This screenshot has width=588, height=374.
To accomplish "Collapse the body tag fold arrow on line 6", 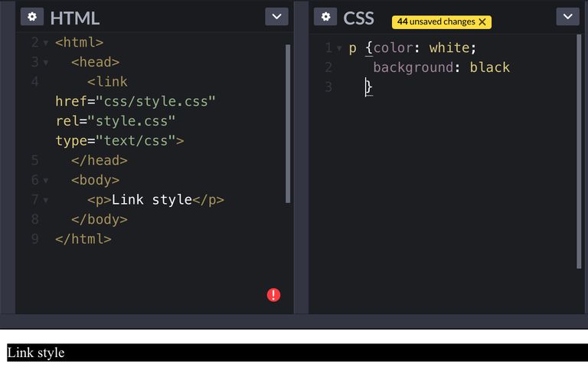I will tap(46, 181).
